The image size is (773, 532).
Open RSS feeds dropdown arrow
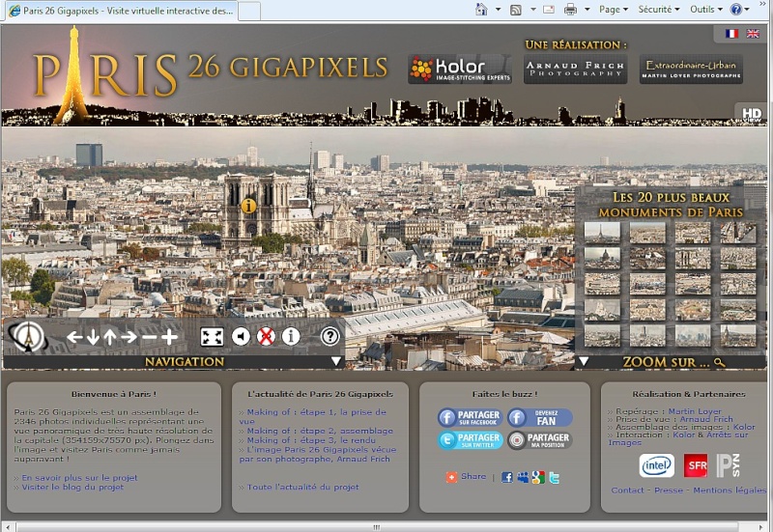[533, 10]
